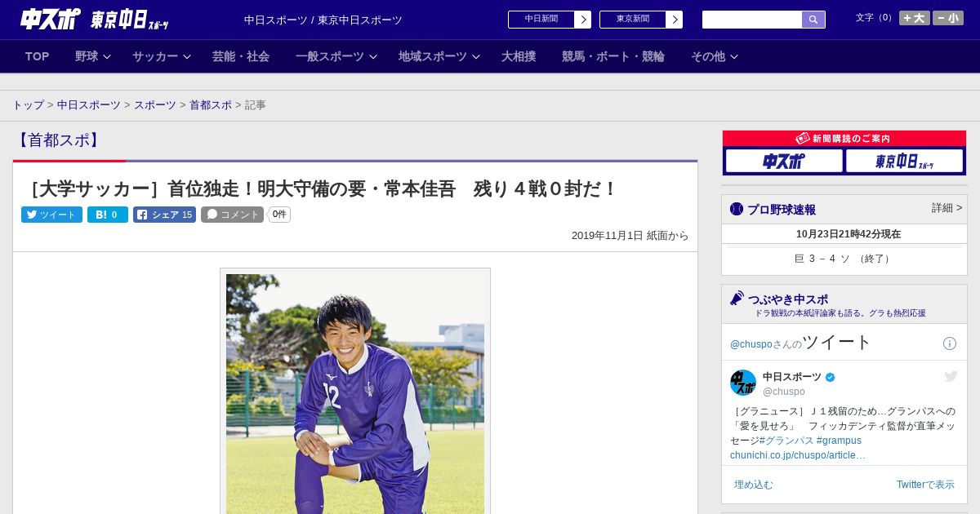Expand the その他 menu

point(715,56)
